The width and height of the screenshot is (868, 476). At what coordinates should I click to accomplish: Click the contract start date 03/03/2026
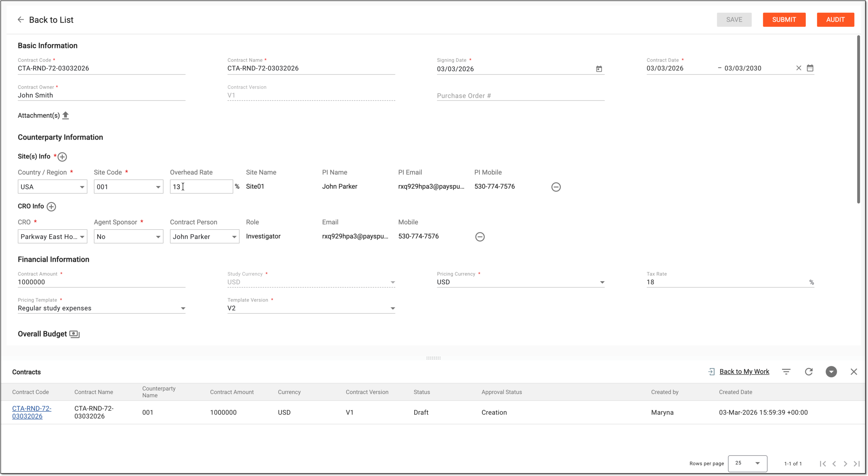pos(665,68)
